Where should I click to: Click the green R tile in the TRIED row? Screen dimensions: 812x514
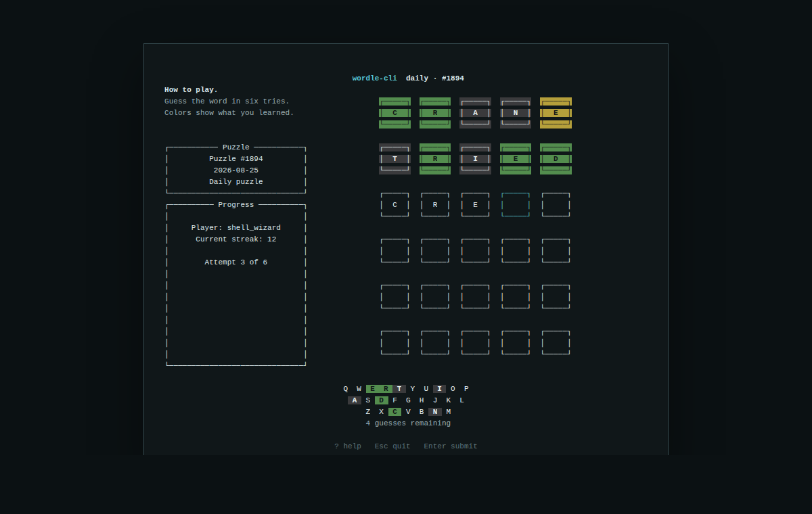[x=435, y=159]
